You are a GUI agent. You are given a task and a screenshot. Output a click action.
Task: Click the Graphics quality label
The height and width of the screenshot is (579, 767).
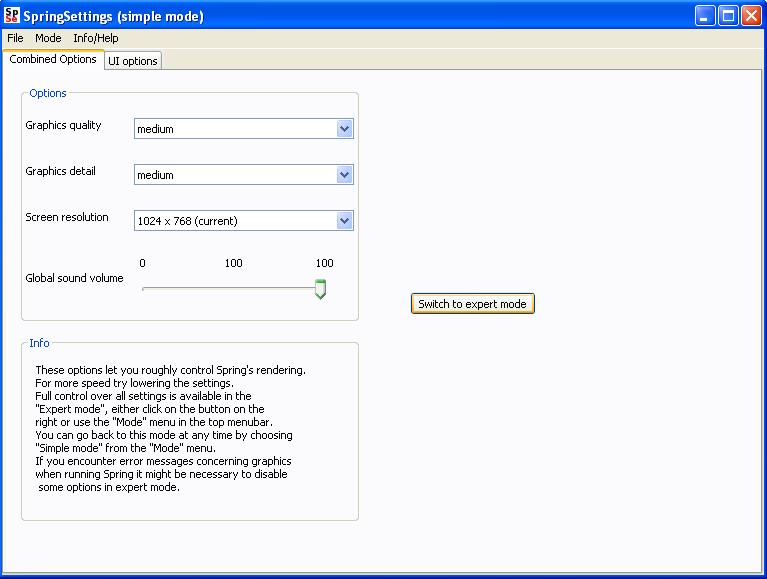click(x=63, y=125)
